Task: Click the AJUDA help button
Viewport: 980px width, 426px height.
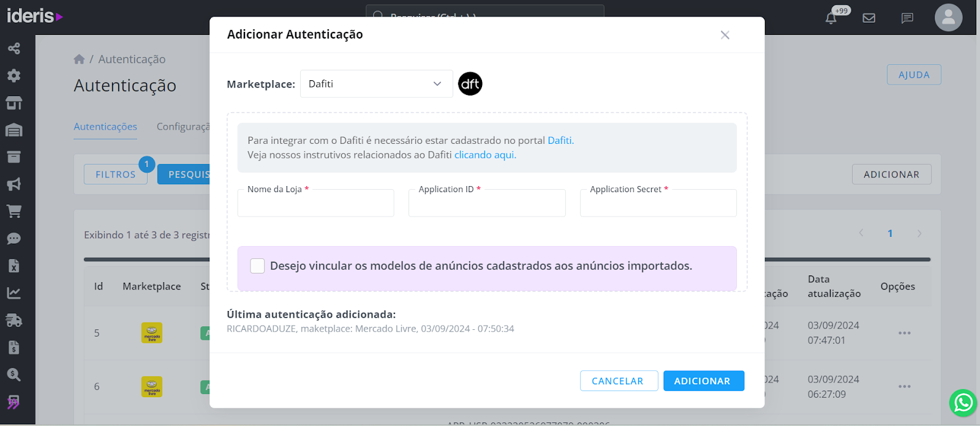Action: point(914,75)
